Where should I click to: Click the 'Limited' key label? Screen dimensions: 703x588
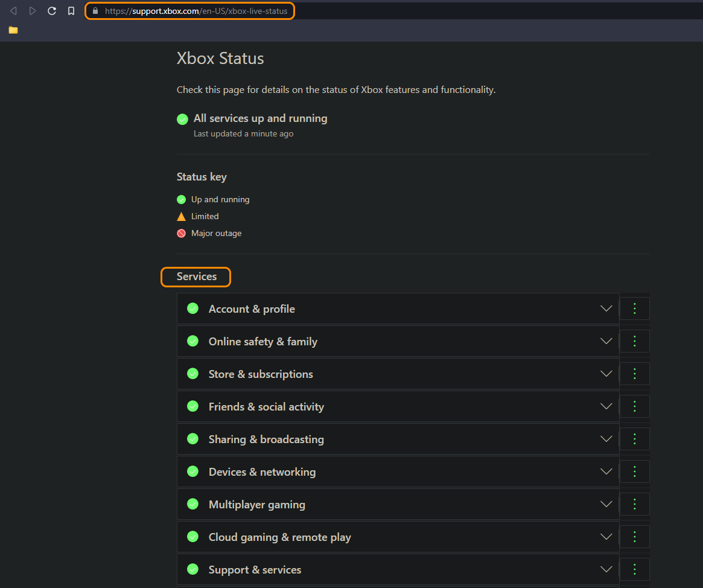pos(205,216)
